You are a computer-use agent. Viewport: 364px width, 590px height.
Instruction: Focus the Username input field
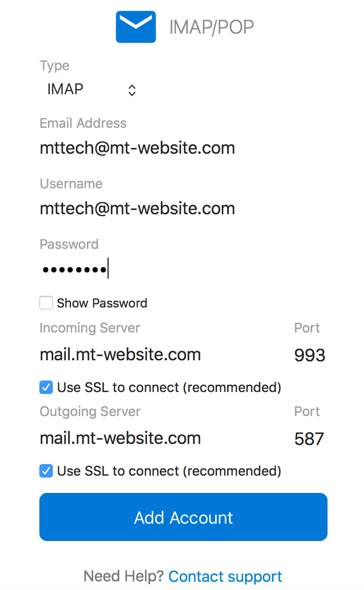137,209
